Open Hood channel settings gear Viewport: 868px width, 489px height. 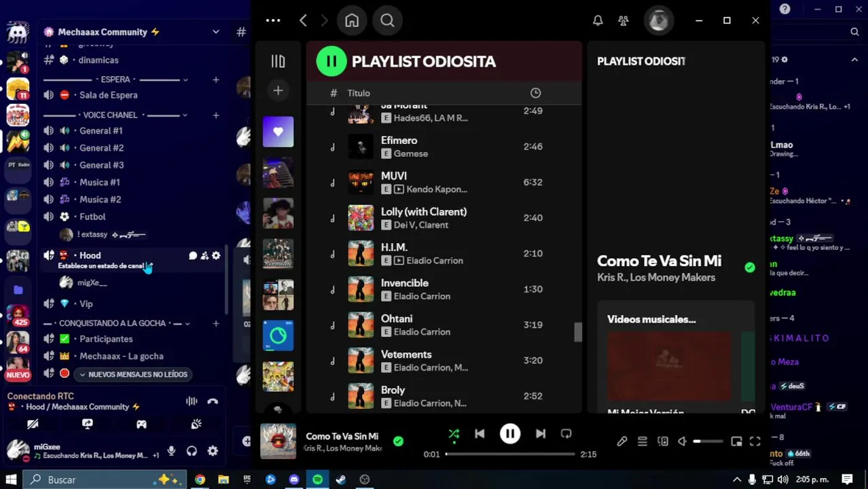[x=216, y=255]
